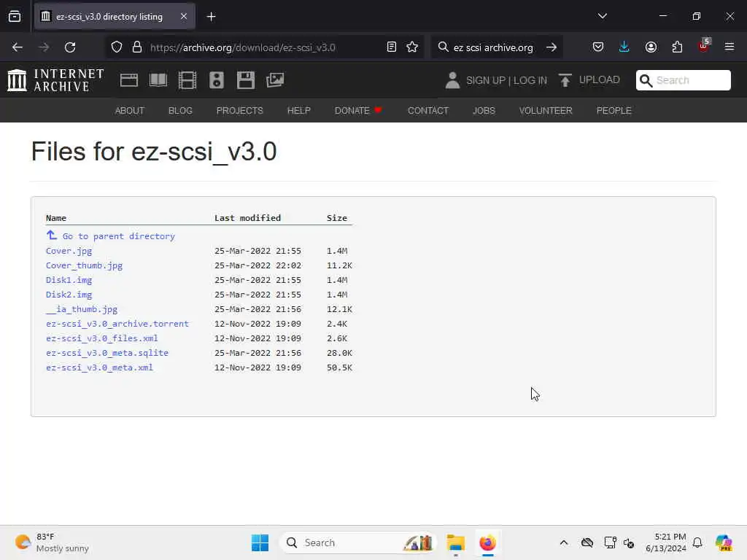Click Size value 50.5K
Viewport: 747px width, 560px height.
click(x=339, y=367)
